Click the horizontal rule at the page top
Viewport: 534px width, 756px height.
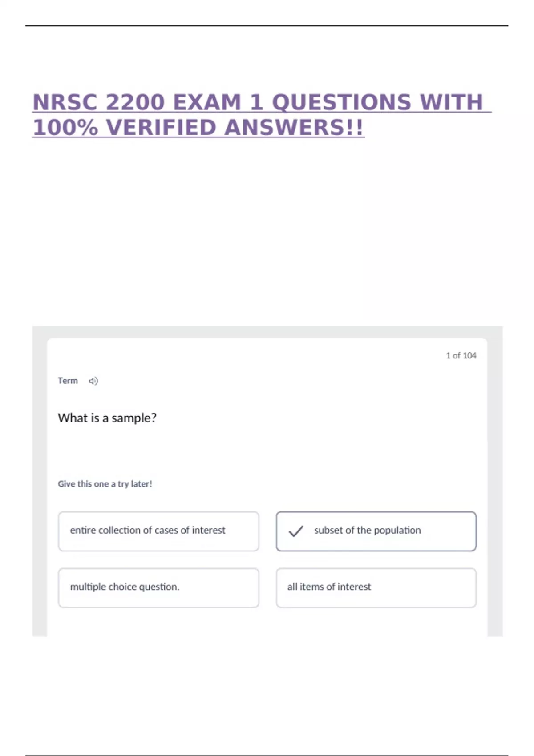(267, 26)
